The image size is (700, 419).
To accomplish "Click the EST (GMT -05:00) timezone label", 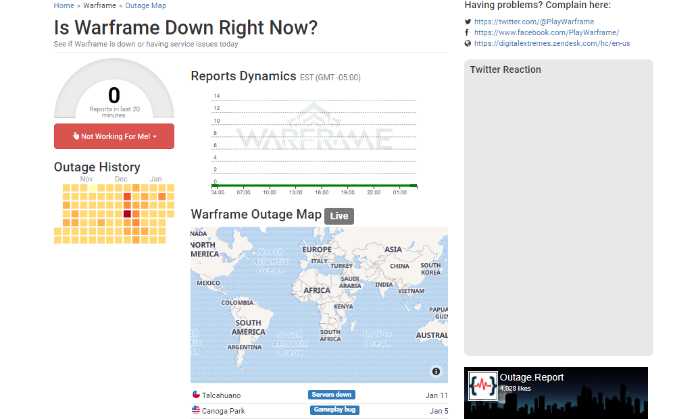I will [330, 77].
